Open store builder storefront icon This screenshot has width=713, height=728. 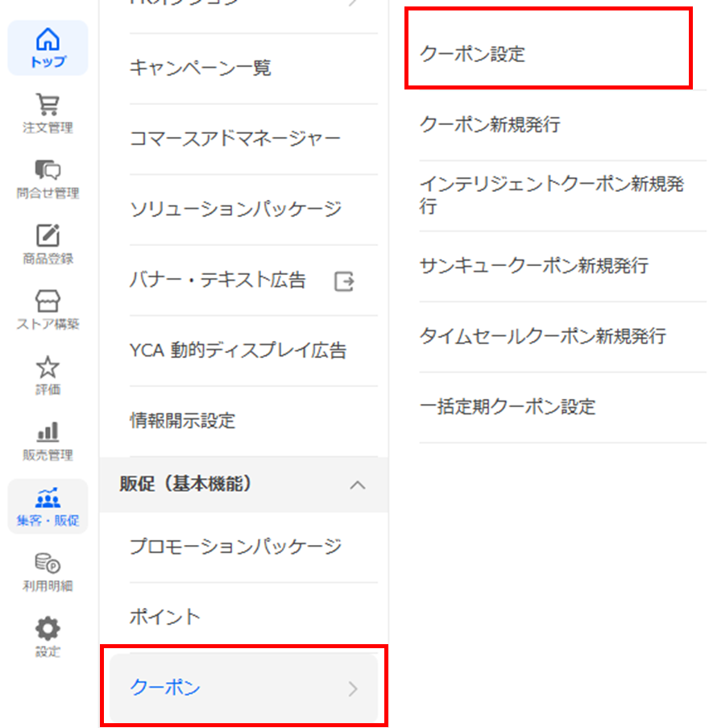(x=48, y=302)
